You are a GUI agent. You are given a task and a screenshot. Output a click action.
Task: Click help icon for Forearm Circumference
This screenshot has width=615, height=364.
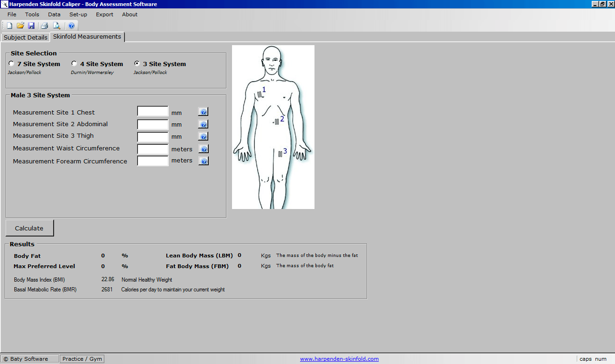click(203, 161)
